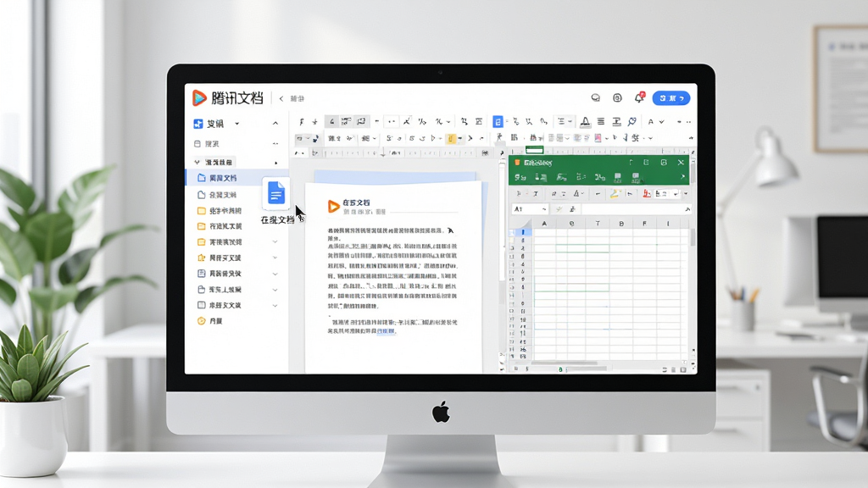Viewport: 868px width, 488px height.
Task: Toggle the blue highlighted toolbar button in the document toolbar
Action: coord(498,122)
